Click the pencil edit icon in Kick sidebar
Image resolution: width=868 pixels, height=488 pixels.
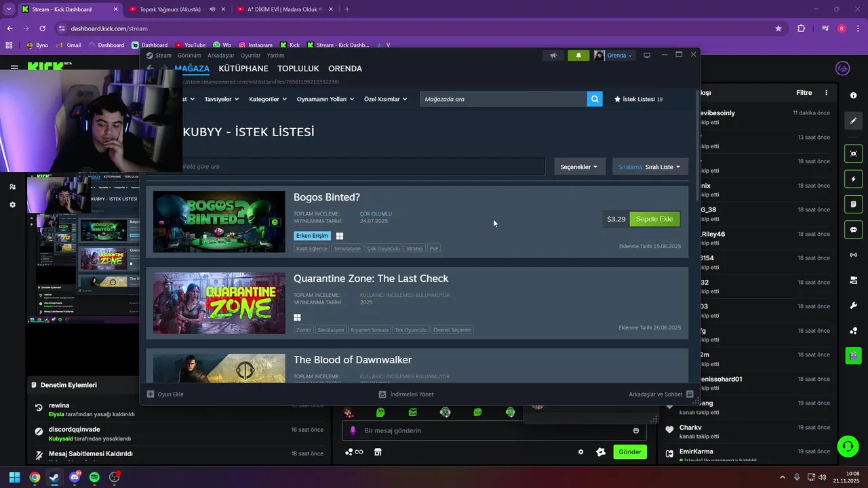point(853,121)
